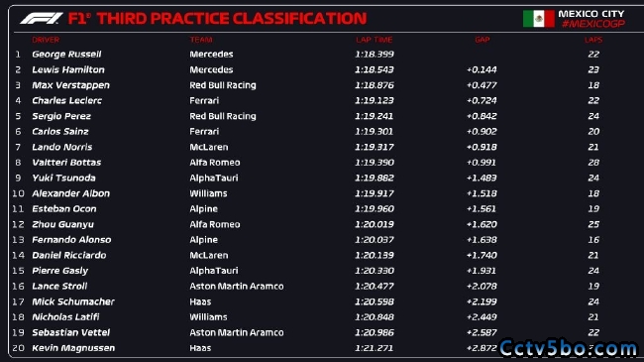Click Charles Leclerc's Ferrari team label
The width and height of the screenshot is (644, 362).
pos(204,101)
